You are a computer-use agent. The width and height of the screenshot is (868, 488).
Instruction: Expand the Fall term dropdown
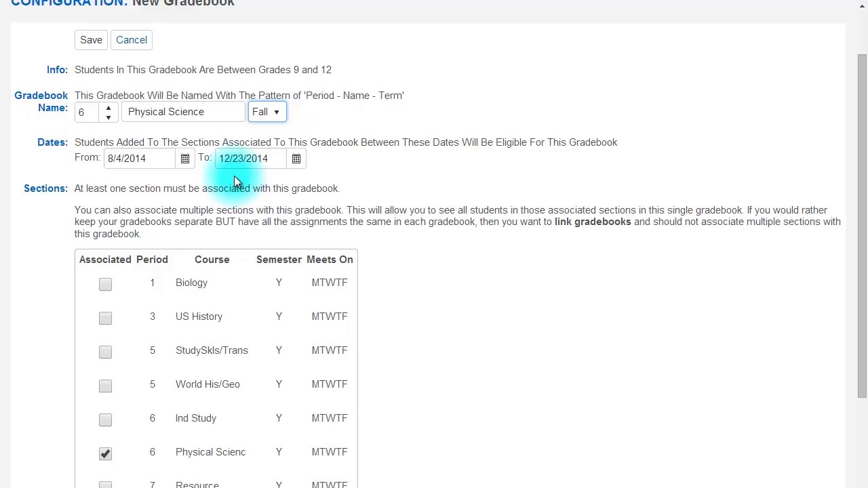(267, 112)
